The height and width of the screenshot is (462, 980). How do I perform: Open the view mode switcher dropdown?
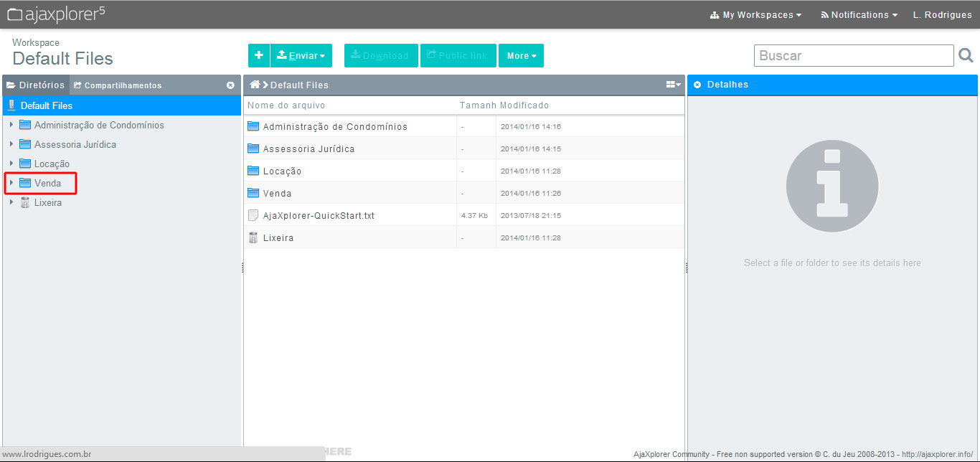click(673, 85)
